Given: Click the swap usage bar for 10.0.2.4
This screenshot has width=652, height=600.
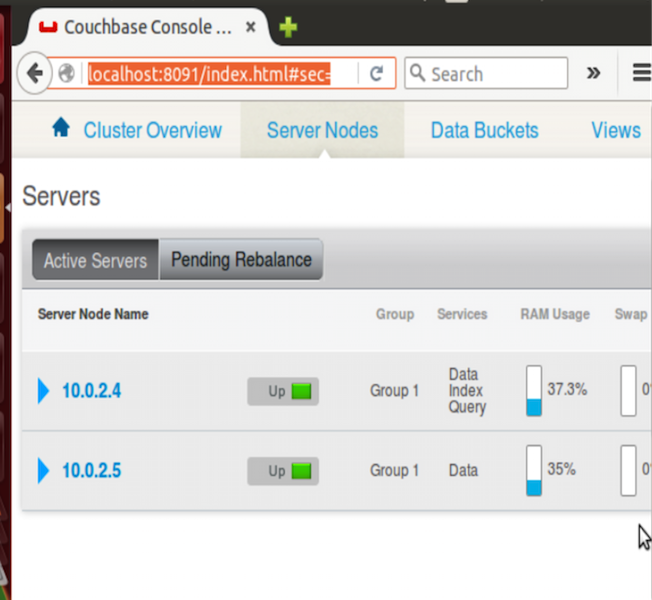Looking at the screenshot, I should 628,391.
